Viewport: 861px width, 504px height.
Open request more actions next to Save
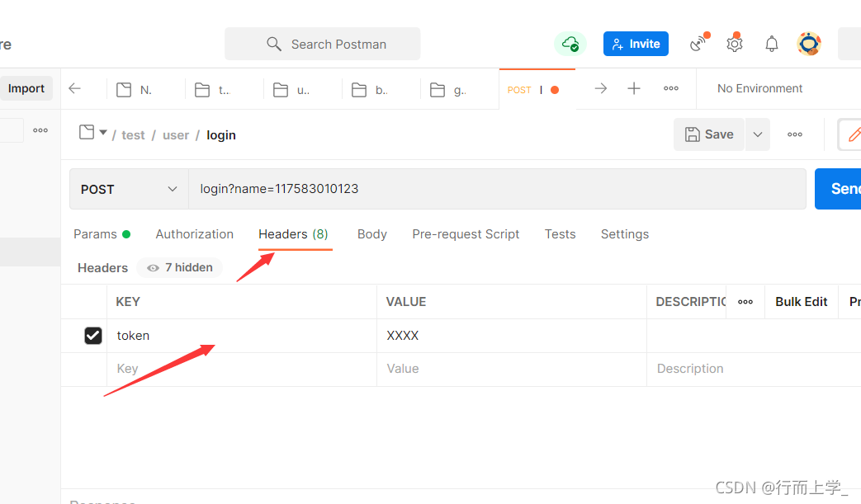coord(795,134)
